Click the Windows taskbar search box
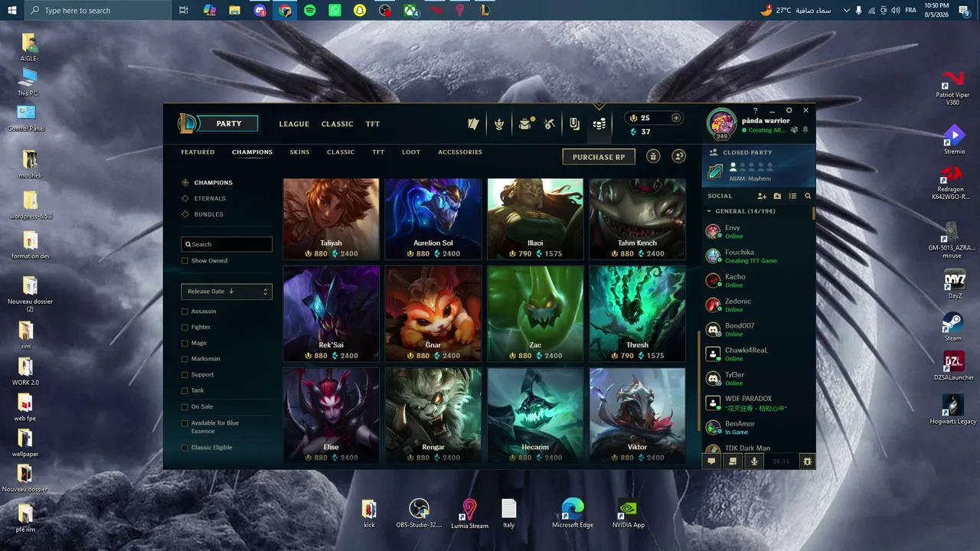Image resolution: width=980 pixels, height=551 pixels. (98, 11)
